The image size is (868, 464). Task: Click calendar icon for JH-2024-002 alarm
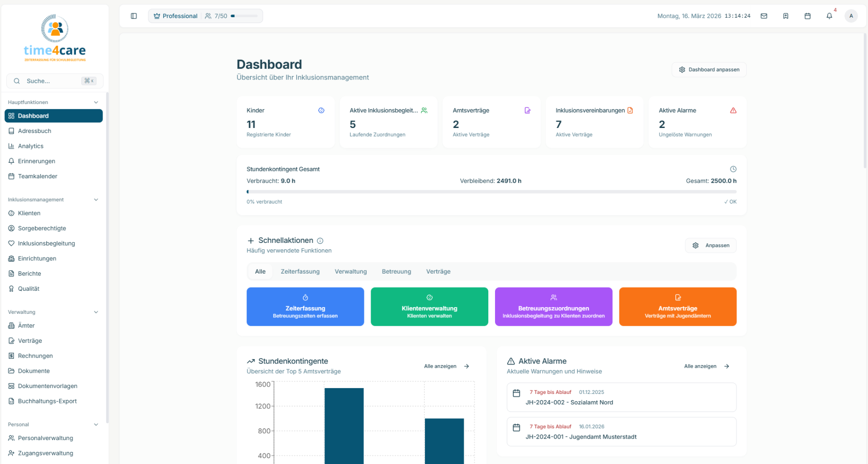pos(516,393)
